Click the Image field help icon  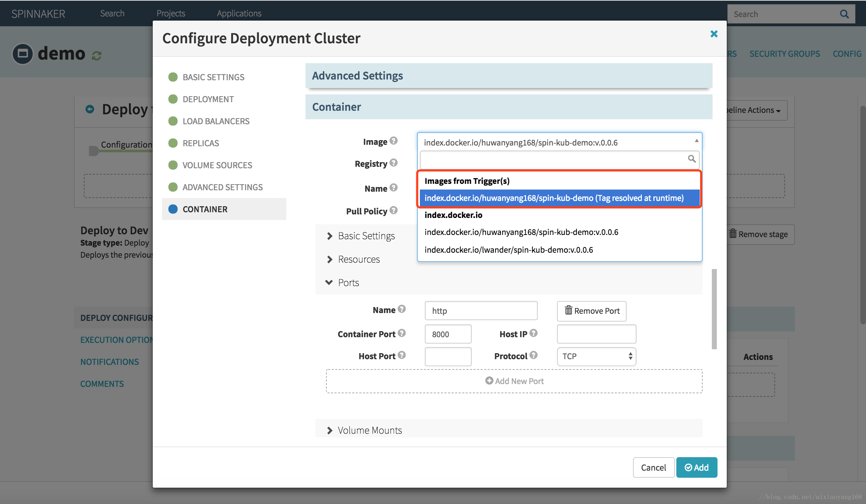click(x=393, y=141)
